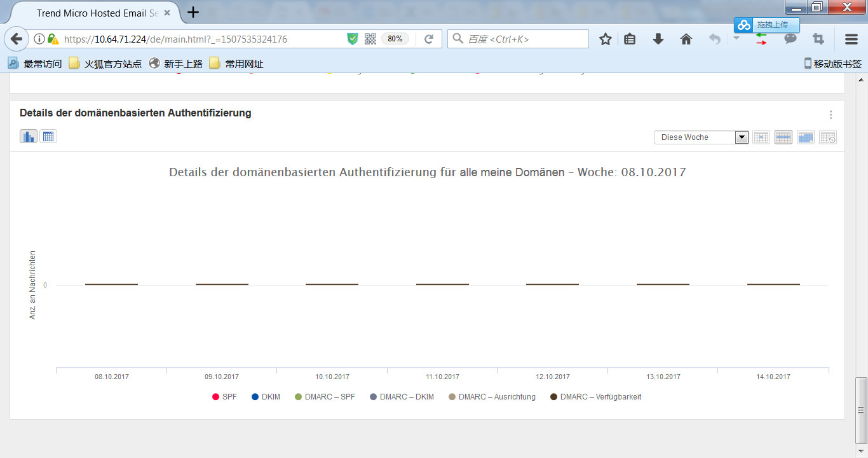Switch widget to bar chart view
Screen dimensions: 868x458
click(29, 136)
